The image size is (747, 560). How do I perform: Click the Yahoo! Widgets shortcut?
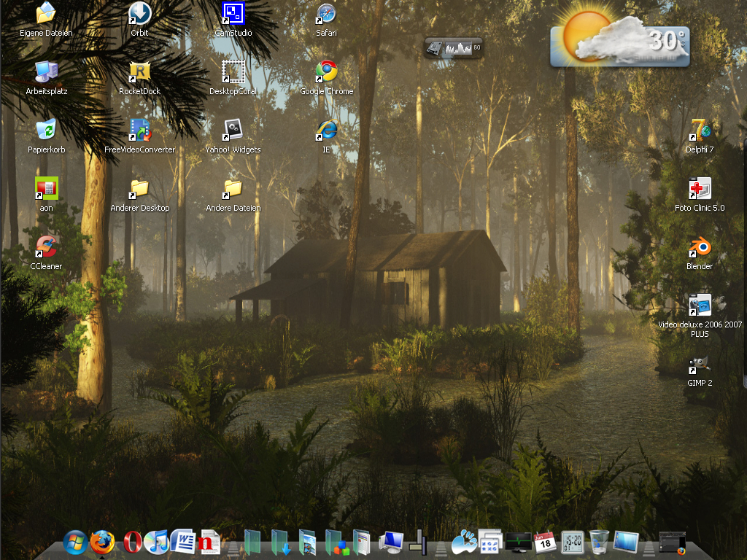click(233, 130)
